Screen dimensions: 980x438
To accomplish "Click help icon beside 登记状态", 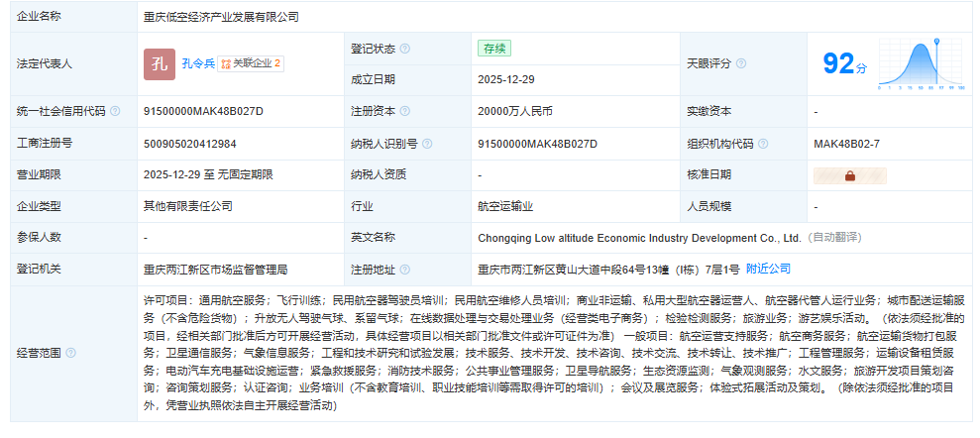I will [405, 49].
